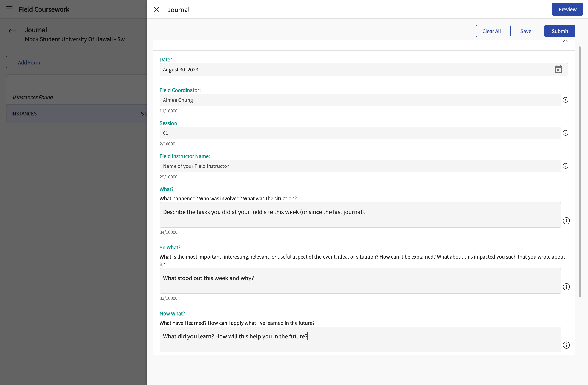Add a new form
Viewport: 588px width, 385px height.
point(25,62)
